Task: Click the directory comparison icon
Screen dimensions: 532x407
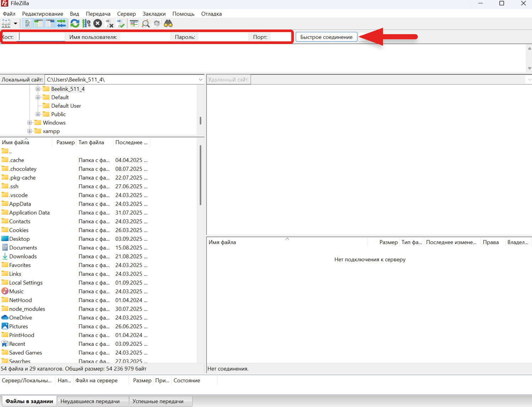Action: (x=146, y=24)
